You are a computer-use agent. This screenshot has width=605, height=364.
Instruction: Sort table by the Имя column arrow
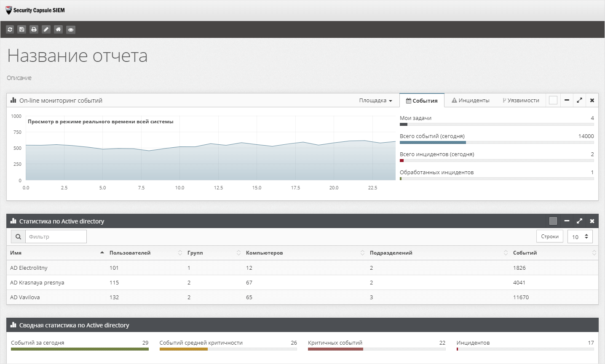[x=102, y=252]
